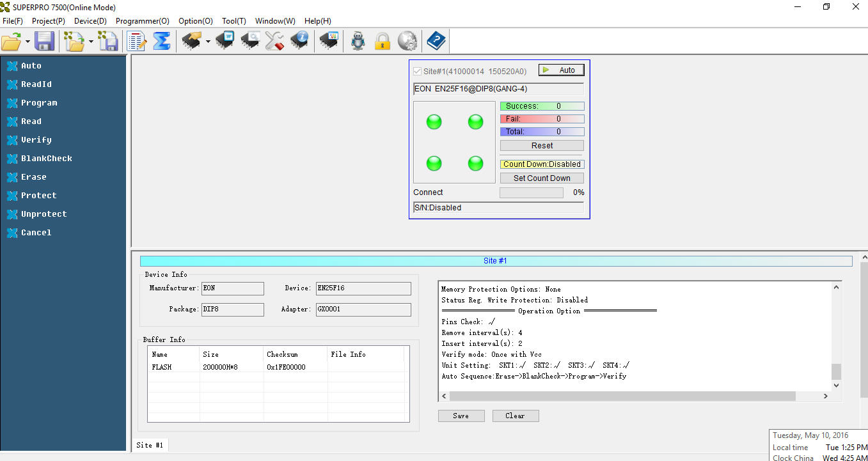Viewport: 868px width, 461px height.
Task: Select BlankCheck in the left operations panel
Action: point(46,159)
